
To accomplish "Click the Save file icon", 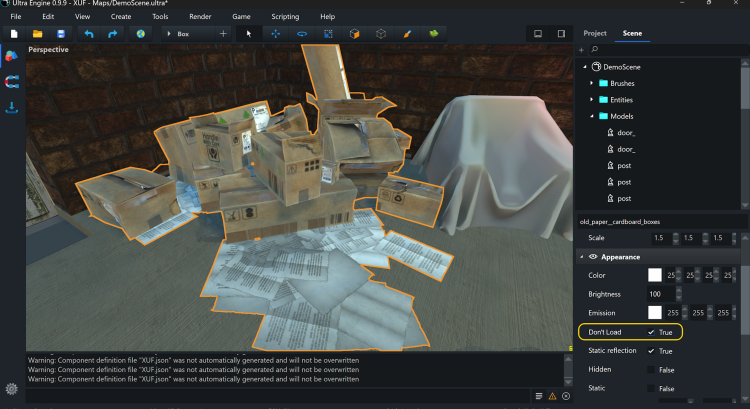I will click(x=61, y=34).
